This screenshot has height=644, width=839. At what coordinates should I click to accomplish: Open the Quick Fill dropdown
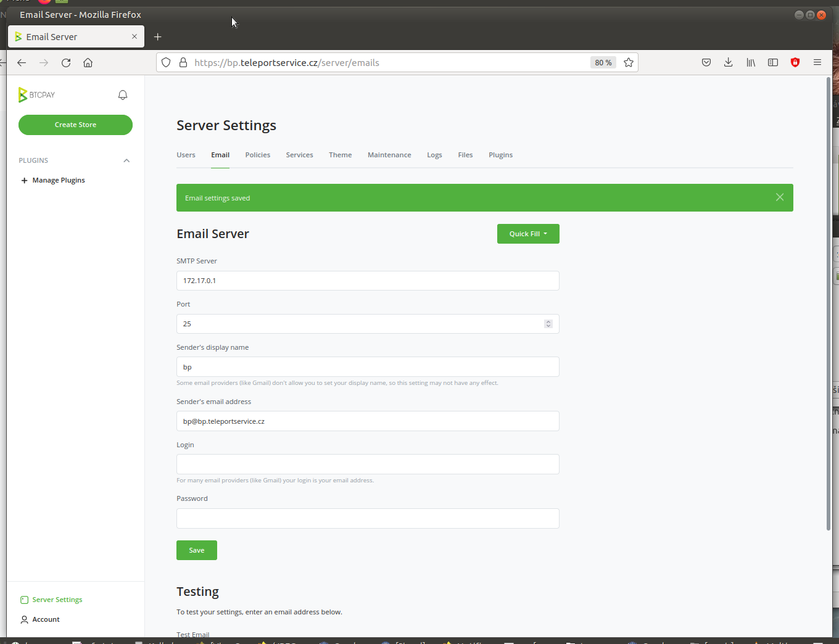point(528,234)
